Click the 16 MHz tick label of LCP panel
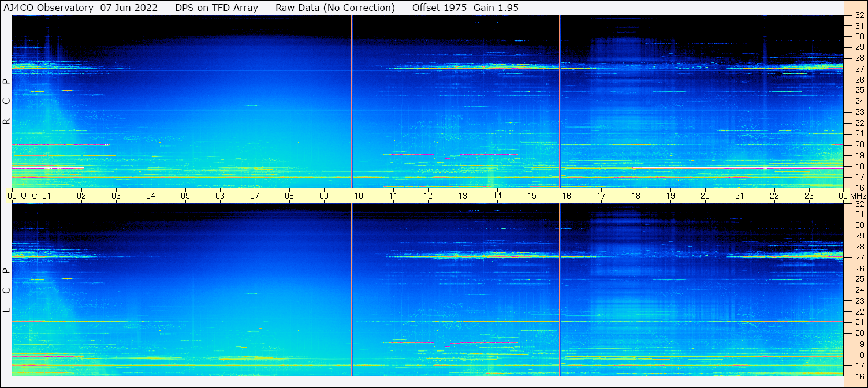868x388 pixels. coord(859,376)
